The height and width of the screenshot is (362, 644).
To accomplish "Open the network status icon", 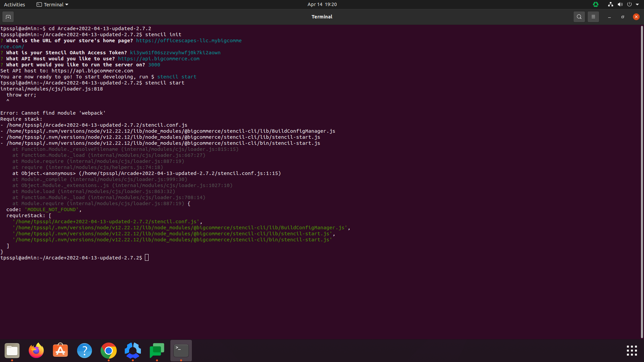I will click(610, 4).
